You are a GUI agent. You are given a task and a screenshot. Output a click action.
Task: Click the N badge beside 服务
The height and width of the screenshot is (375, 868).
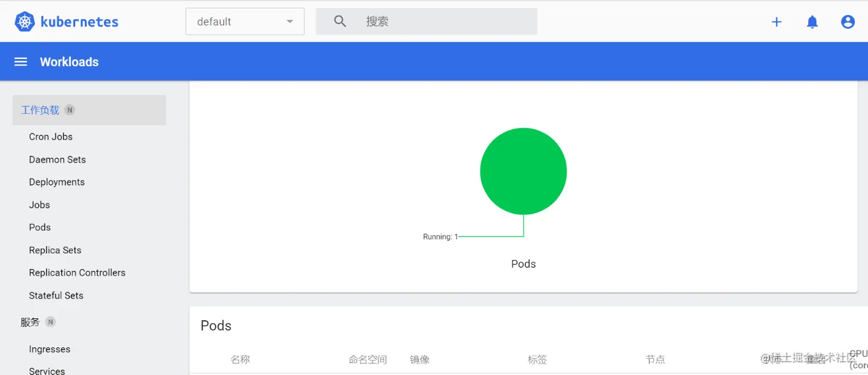(x=51, y=322)
